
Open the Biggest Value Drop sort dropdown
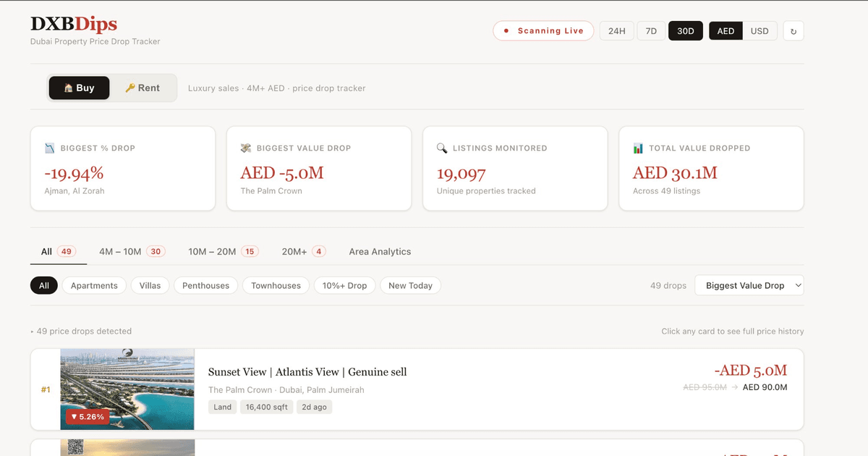click(x=749, y=285)
